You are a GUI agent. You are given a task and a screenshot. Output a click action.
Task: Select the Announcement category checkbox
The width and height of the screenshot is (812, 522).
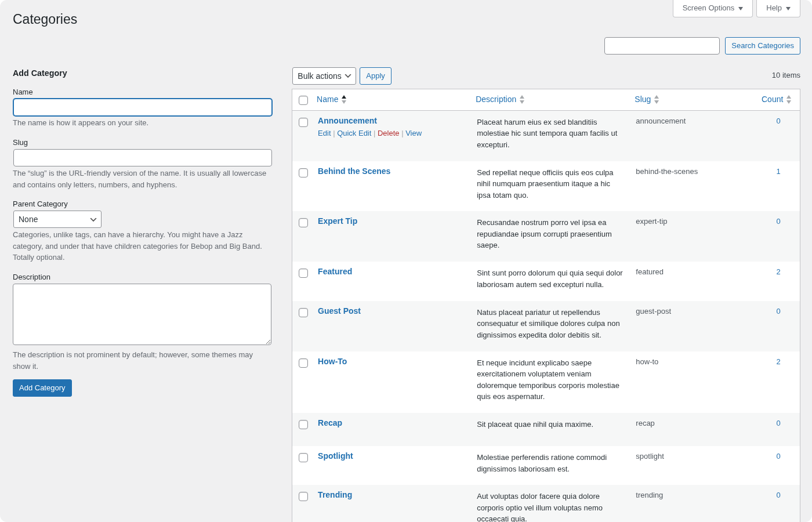pyautogui.click(x=303, y=122)
